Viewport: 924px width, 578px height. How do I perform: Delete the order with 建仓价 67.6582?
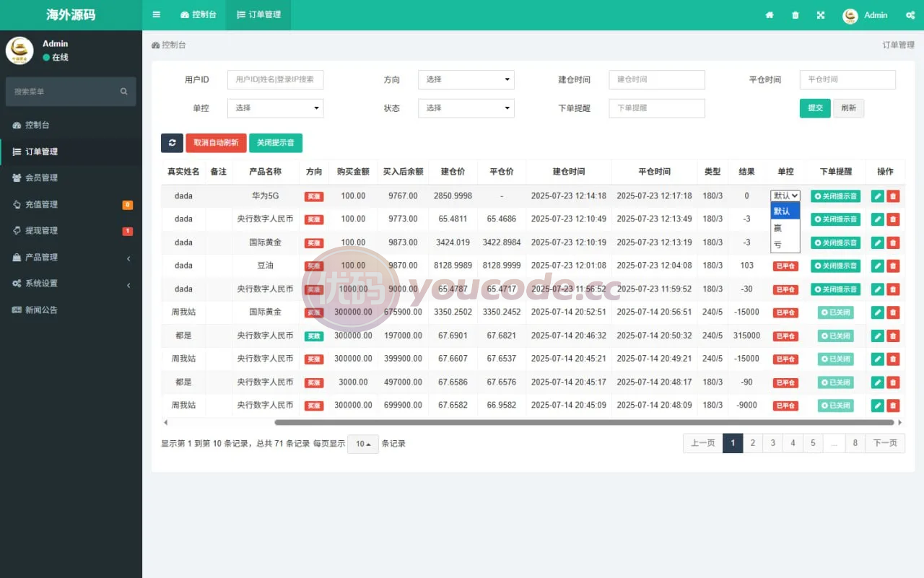(x=893, y=406)
